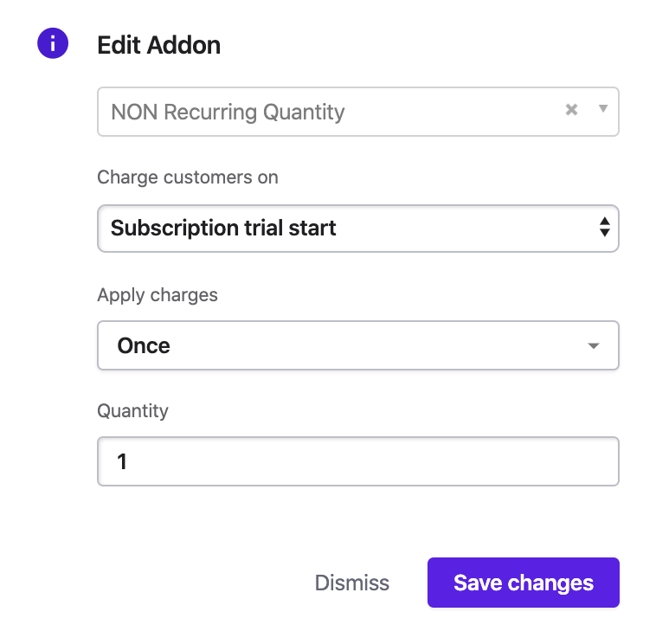Image resolution: width=656 pixels, height=644 pixels.
Task: Click the Subscription trial start up-down arrows
Action: (x=604, y=228)
